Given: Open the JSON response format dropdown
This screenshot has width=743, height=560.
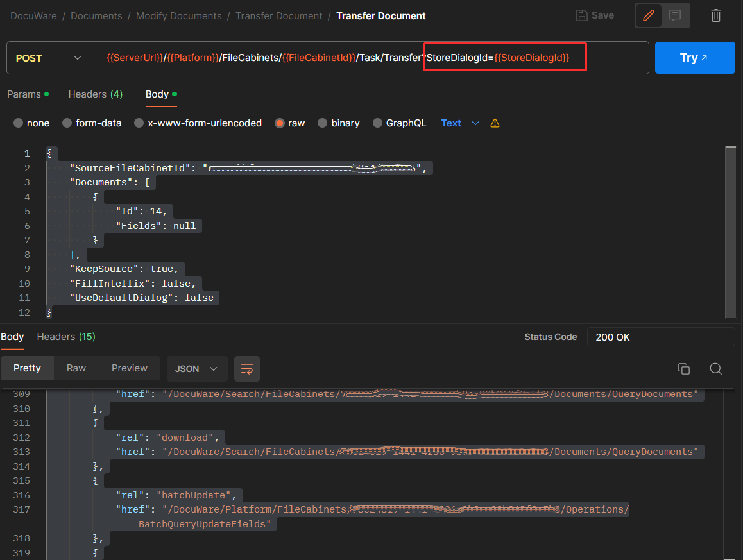Looking at the screenshot, I should (196, 369).
